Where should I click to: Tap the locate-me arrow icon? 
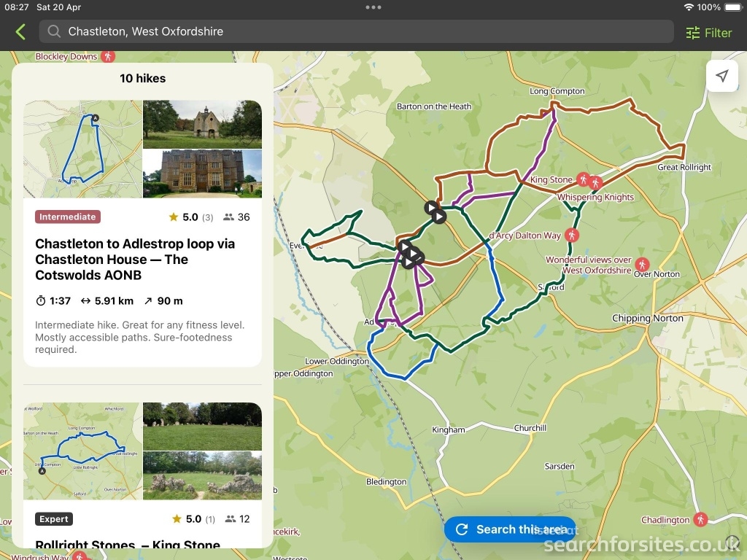click(x=721, y=77)
